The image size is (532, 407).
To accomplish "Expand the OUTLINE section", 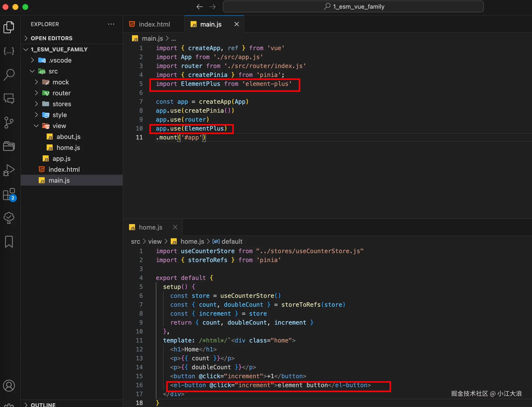I will (43, 405).
